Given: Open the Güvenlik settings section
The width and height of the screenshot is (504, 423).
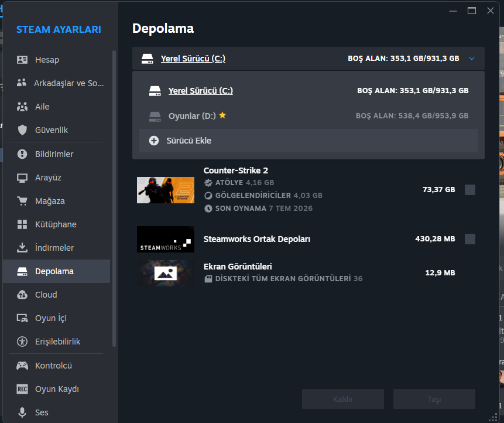Looking at the screenshot, I should [56, 130].
